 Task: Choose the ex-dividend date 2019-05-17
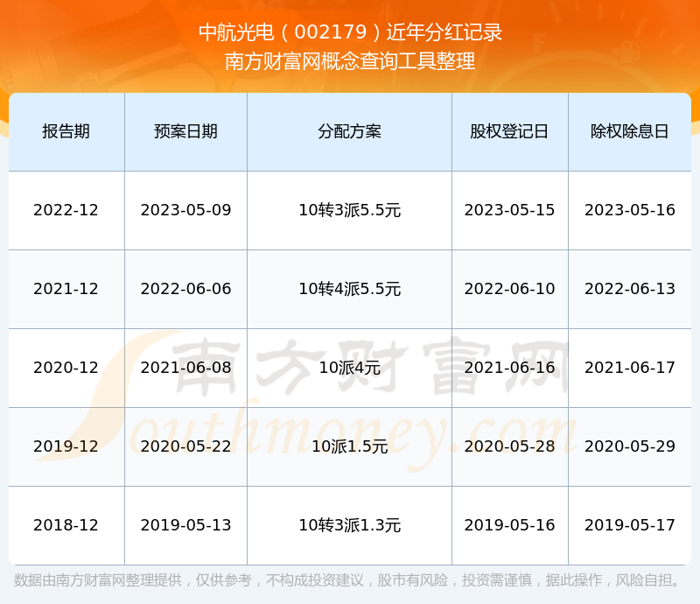click(x=630, y=525)
